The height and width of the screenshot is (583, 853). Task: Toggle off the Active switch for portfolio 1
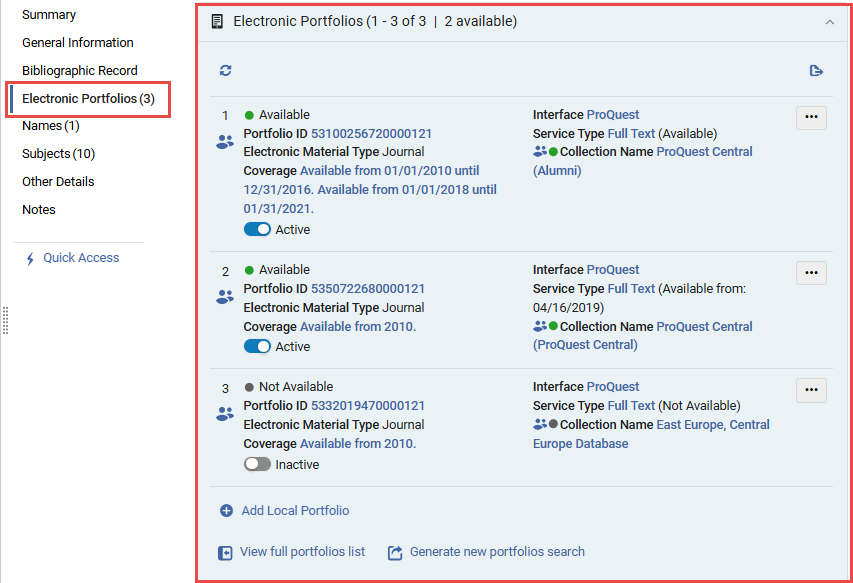pos(257,230)
